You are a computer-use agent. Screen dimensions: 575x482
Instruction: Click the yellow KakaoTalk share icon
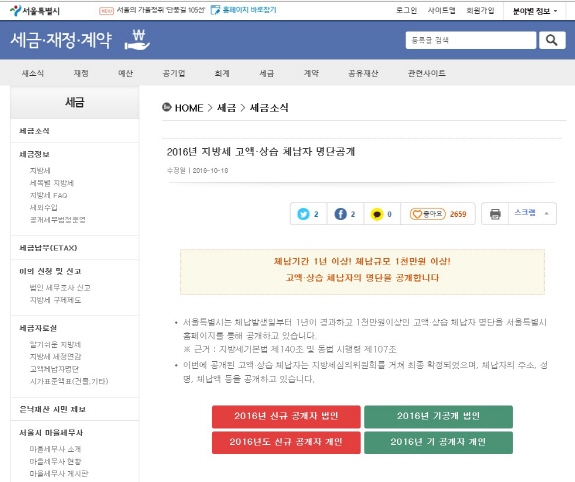(377, 214)
